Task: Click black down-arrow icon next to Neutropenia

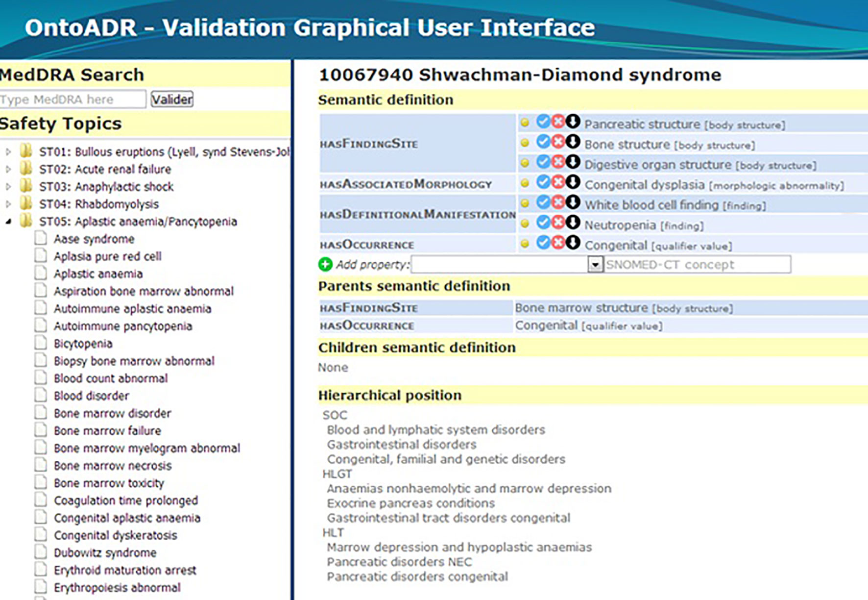Action: click(x=573, y=222)
